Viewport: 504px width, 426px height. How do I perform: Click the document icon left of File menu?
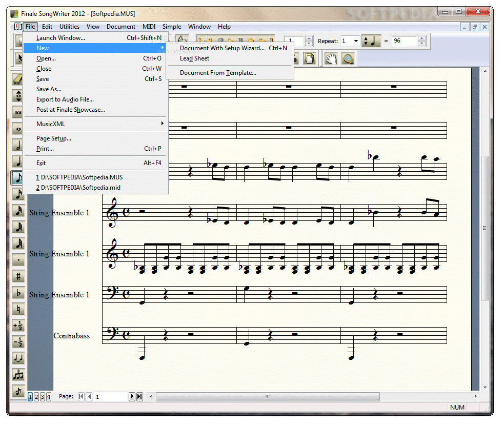tap(17, 26)
